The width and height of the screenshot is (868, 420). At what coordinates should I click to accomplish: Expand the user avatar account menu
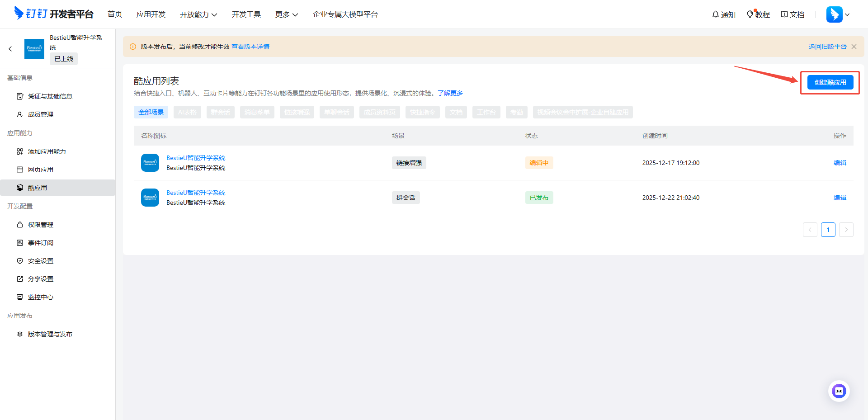[x=838, y=14]
